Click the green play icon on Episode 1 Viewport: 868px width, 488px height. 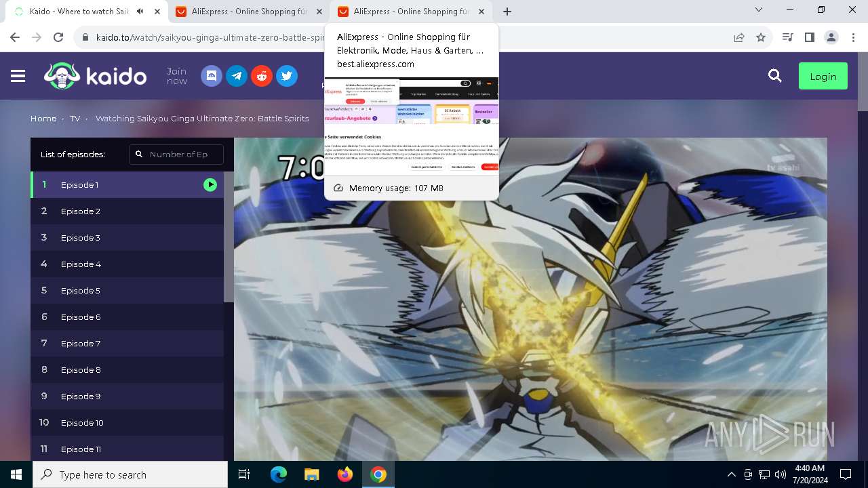click(x=210, y=184)
